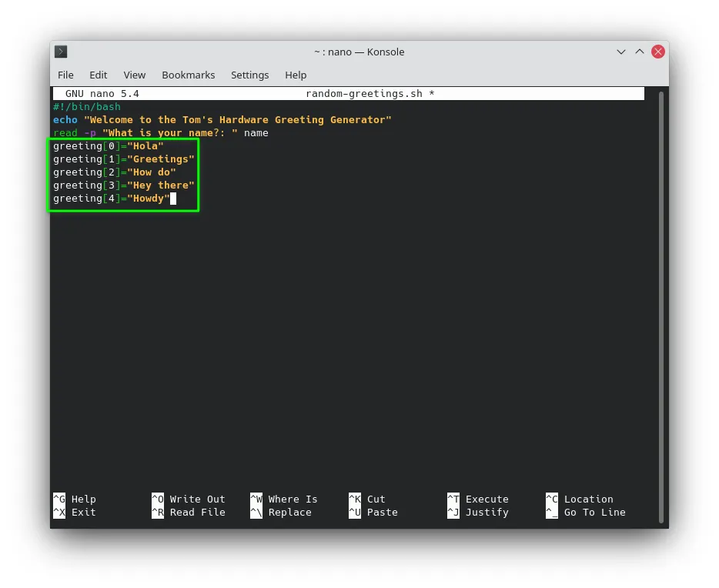The height and width of the screenshot is (588, 719).
Task: Click the ^C Location shortcut label
Action: point(579,499)
